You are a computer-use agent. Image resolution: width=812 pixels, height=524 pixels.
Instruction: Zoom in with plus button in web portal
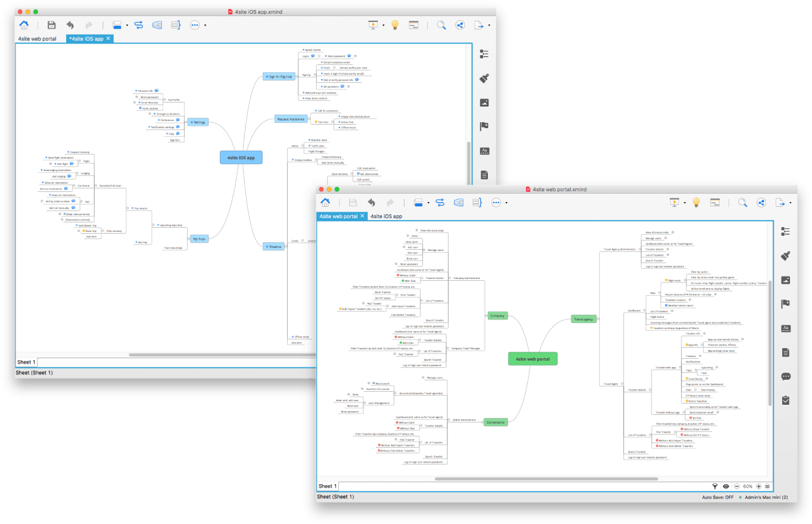point(759,486)
